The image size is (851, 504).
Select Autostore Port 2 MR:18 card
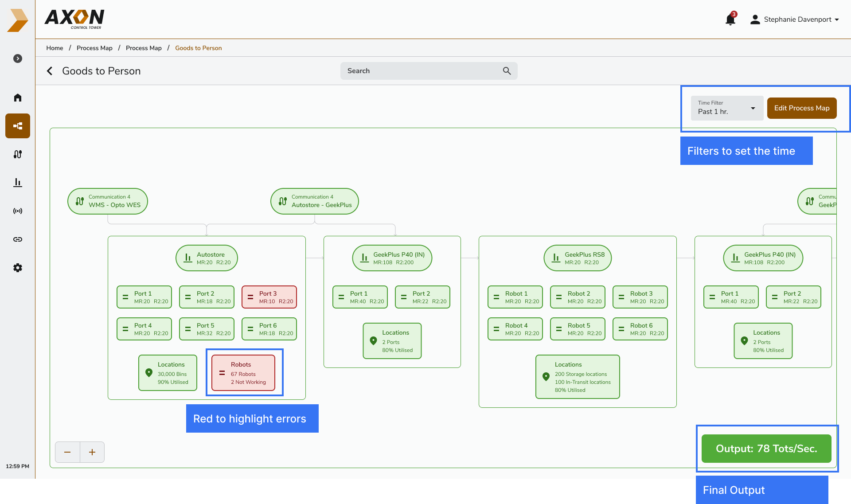(x=207, y=297)
